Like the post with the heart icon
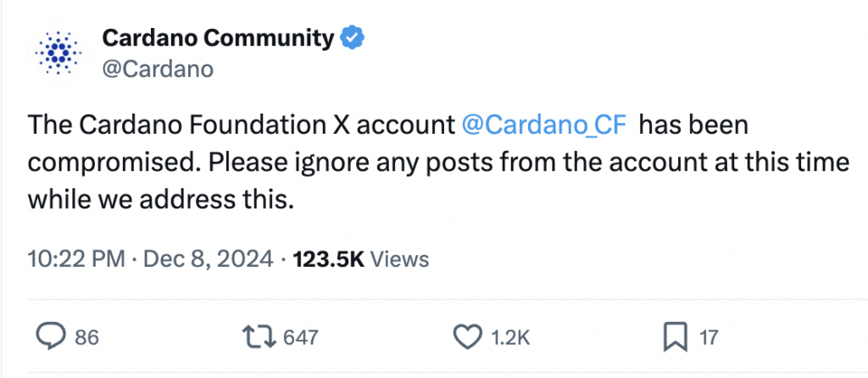This screenshot has height=378, width=868. point(468,336)
